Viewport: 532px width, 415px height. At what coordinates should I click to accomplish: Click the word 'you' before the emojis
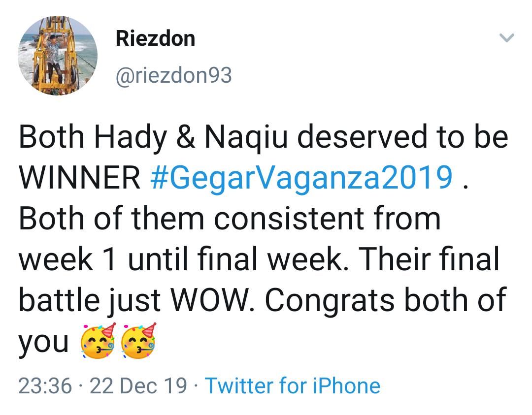pyautogui.click(x=43, y=343)
